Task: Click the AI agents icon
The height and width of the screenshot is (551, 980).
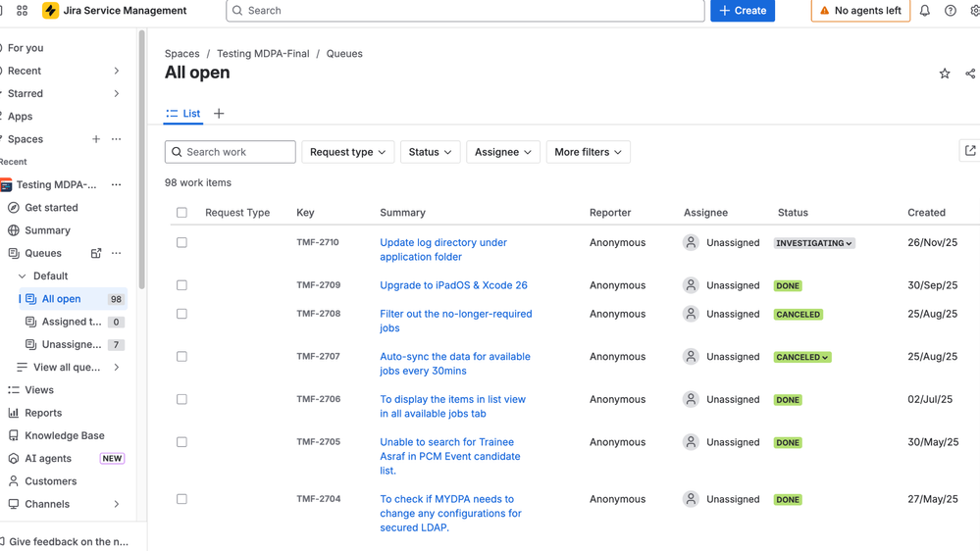Action: 13,459
